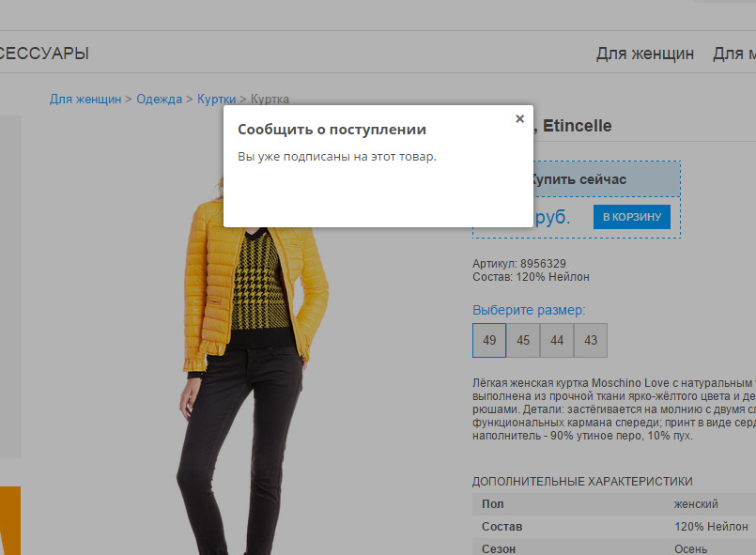
Task: Click the blue "В КОРЗИНУ" button
Action: [x=631, y=217]
